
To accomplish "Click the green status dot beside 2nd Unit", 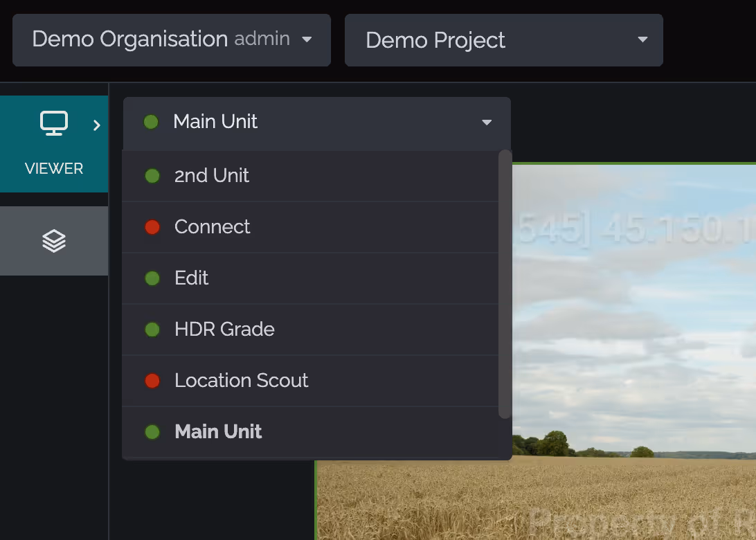I will pos(152,176).
